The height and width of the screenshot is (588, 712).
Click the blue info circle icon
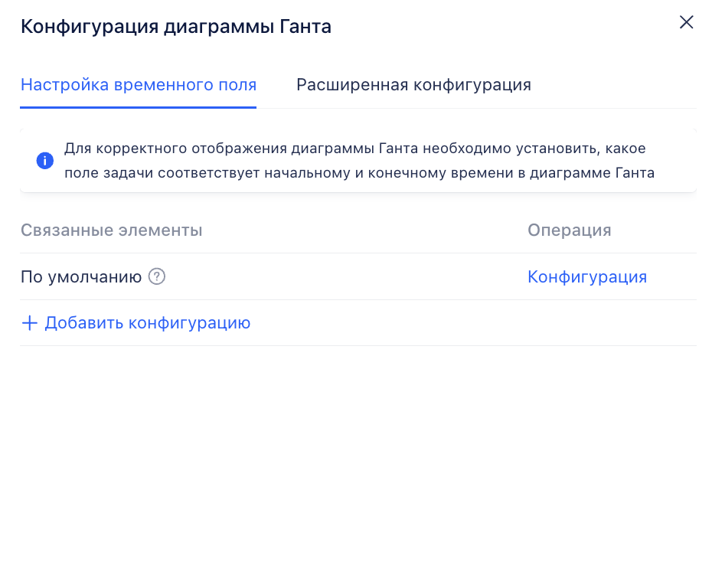[45, 161]
